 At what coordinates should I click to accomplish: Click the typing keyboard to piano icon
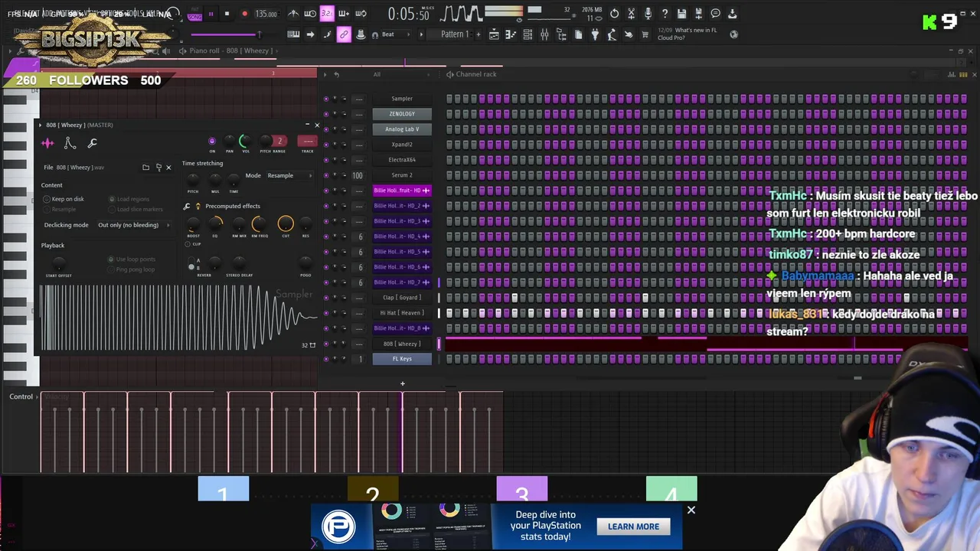(x=293, y=34)
